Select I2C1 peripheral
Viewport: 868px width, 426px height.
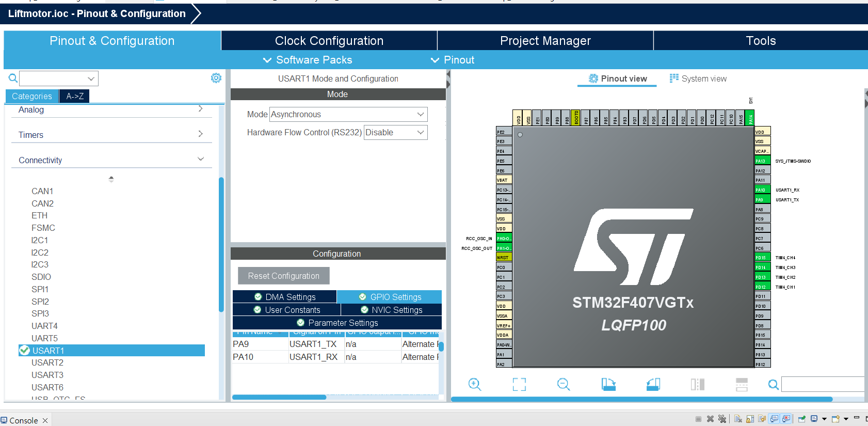point(40,240)
